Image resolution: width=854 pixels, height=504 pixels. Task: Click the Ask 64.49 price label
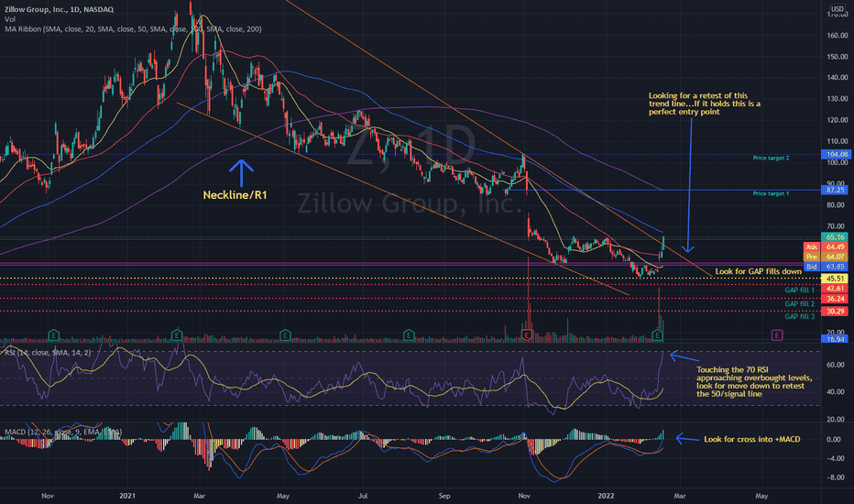coord(827,247)
